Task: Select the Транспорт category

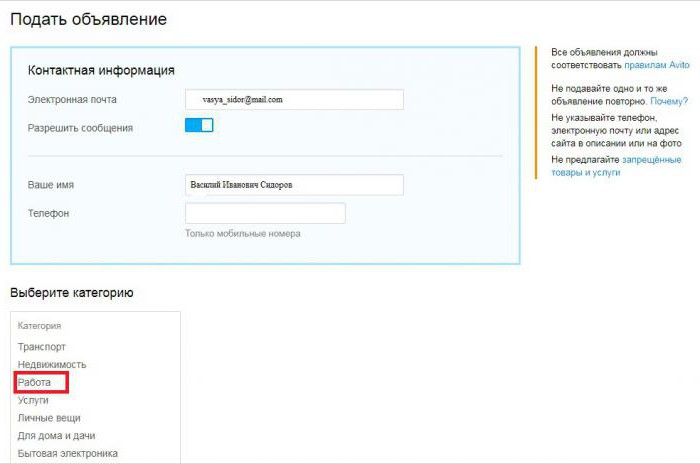Action: [x=42, y=347]
